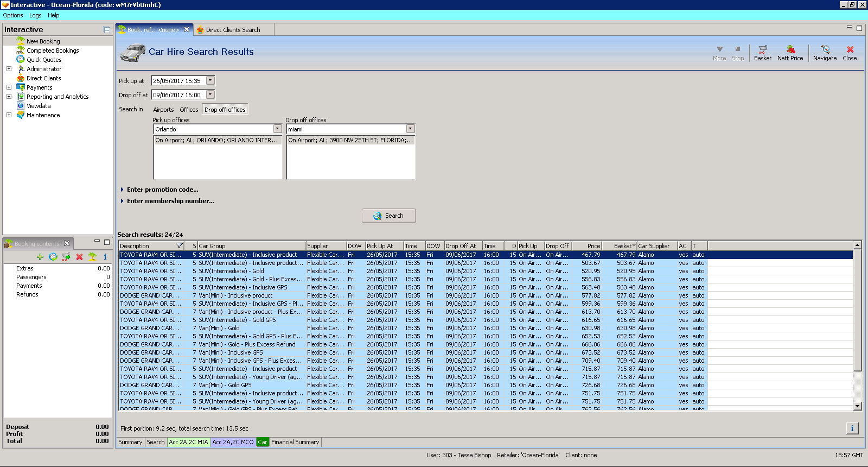Close the Book. ref. tab with its X
The width and height of the screenshot is (868, 467).
[x=187, y=30]
